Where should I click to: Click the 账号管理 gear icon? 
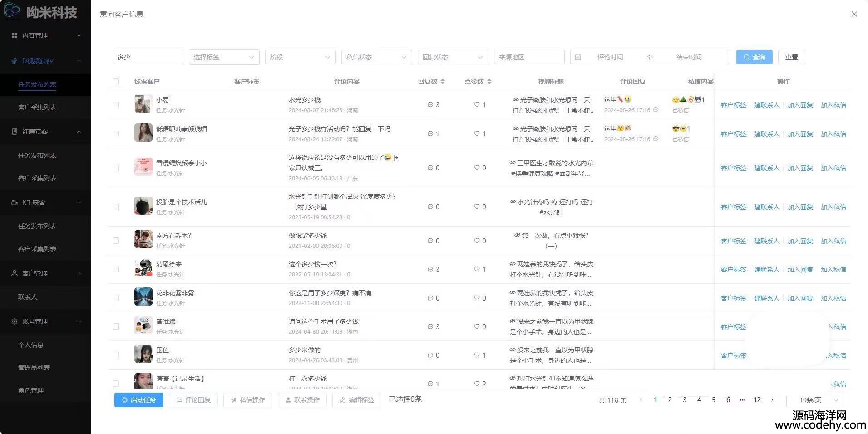tap(15, 321)
